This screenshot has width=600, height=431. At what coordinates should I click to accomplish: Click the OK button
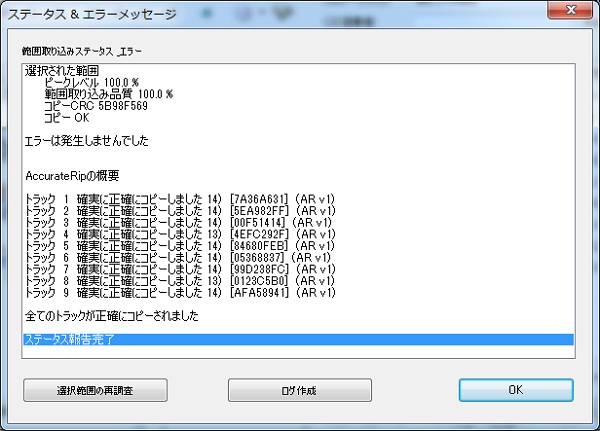(x=515, y=389)
